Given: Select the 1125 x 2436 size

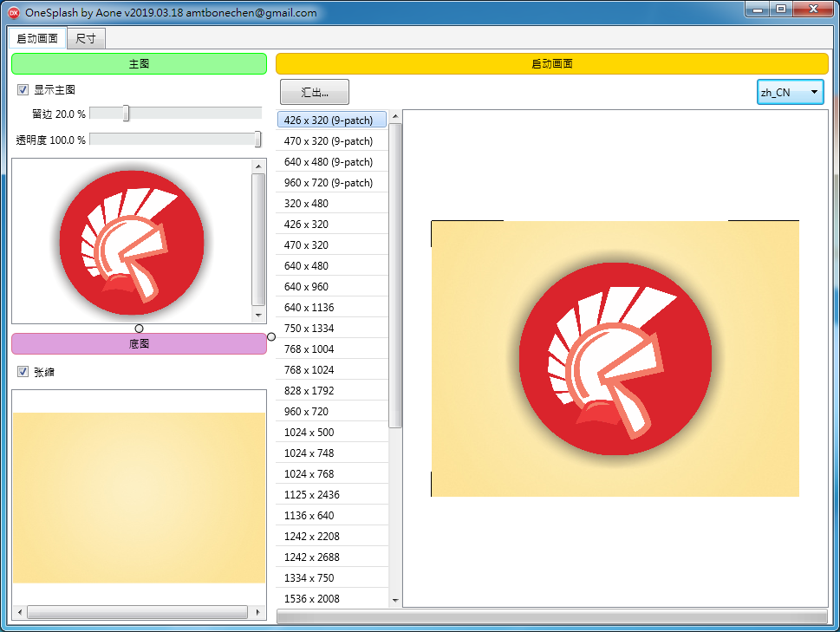Looking at the screenshot, I should (332, 495).
